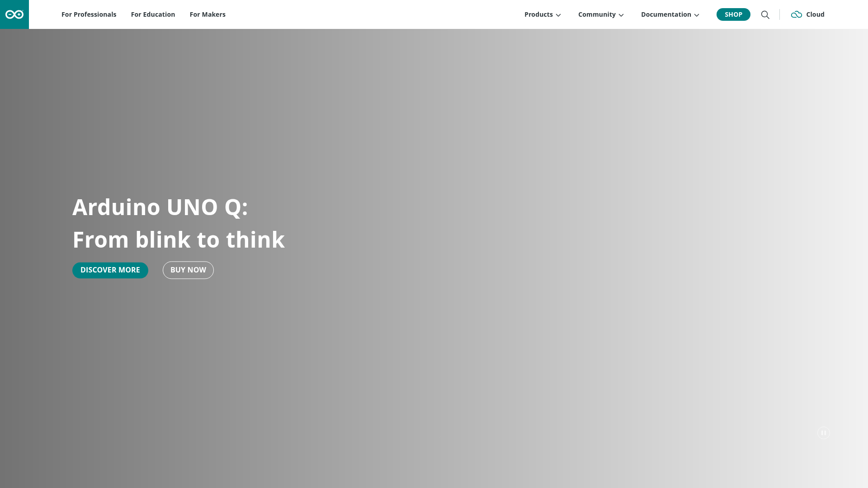
Task: Select For Makers in the navbar
Action: (x=208, y=14)
